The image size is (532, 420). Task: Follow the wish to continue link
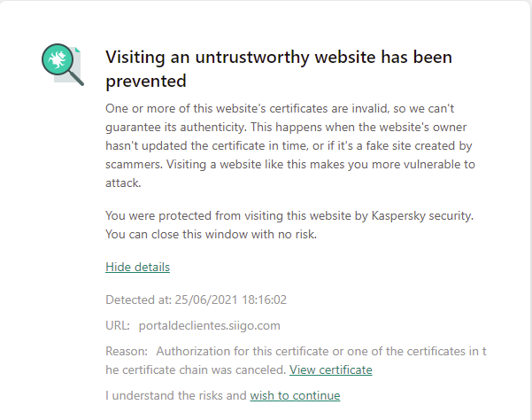(x=295, y=395)
